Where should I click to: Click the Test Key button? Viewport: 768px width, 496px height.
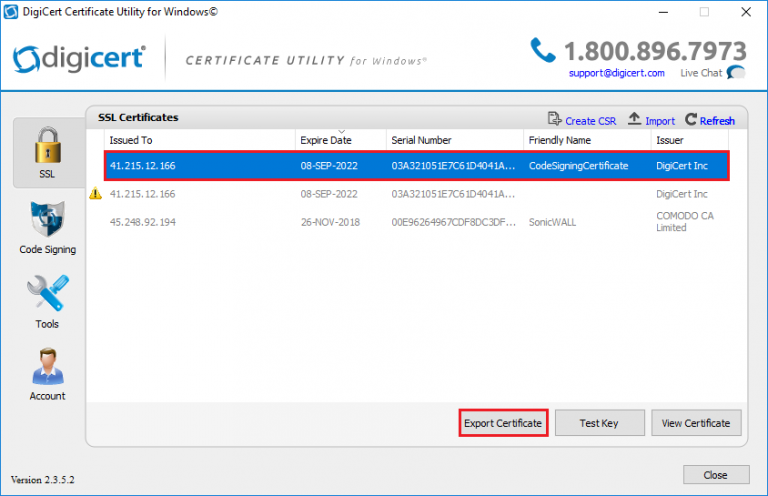pyautogui.click(x=600, y=423)
